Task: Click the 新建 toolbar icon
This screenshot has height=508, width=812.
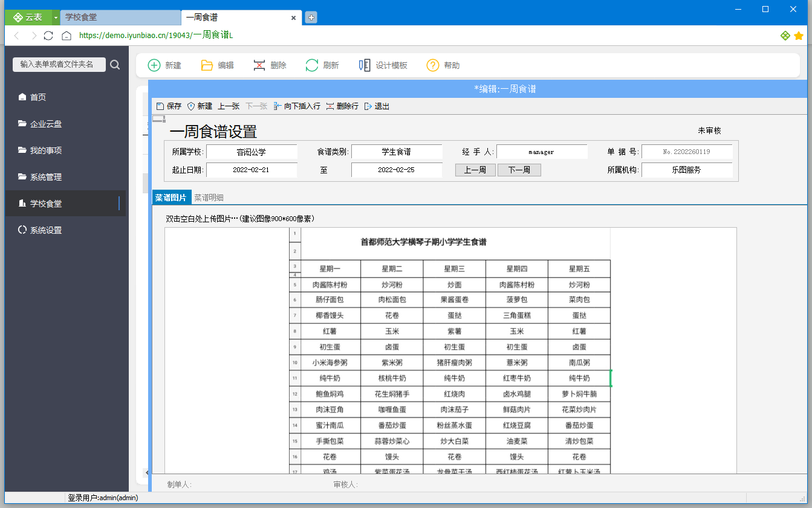Action: pos(154,65)
